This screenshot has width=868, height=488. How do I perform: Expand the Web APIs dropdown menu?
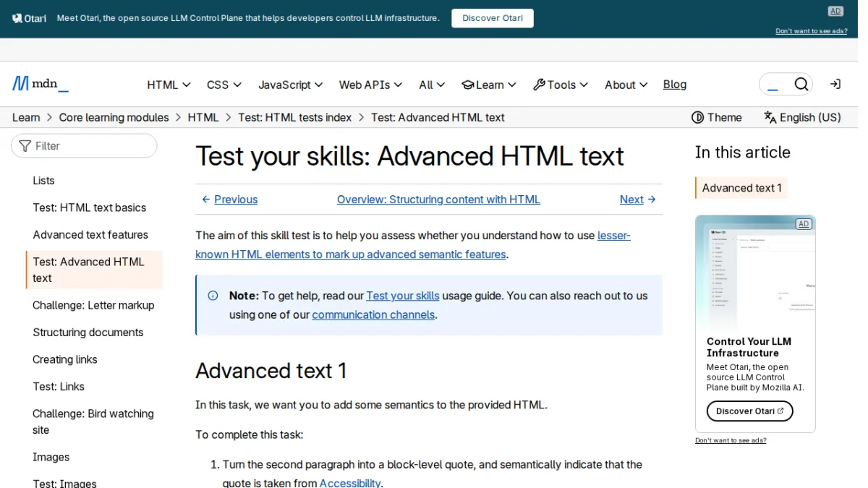pos(370,85)
